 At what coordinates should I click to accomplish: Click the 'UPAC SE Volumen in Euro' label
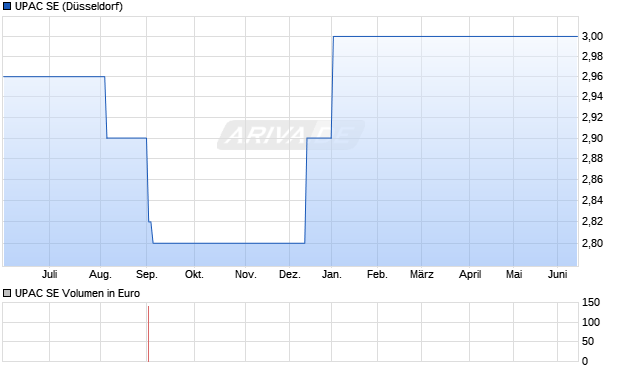pyautogui.click(x=78, y=293)
